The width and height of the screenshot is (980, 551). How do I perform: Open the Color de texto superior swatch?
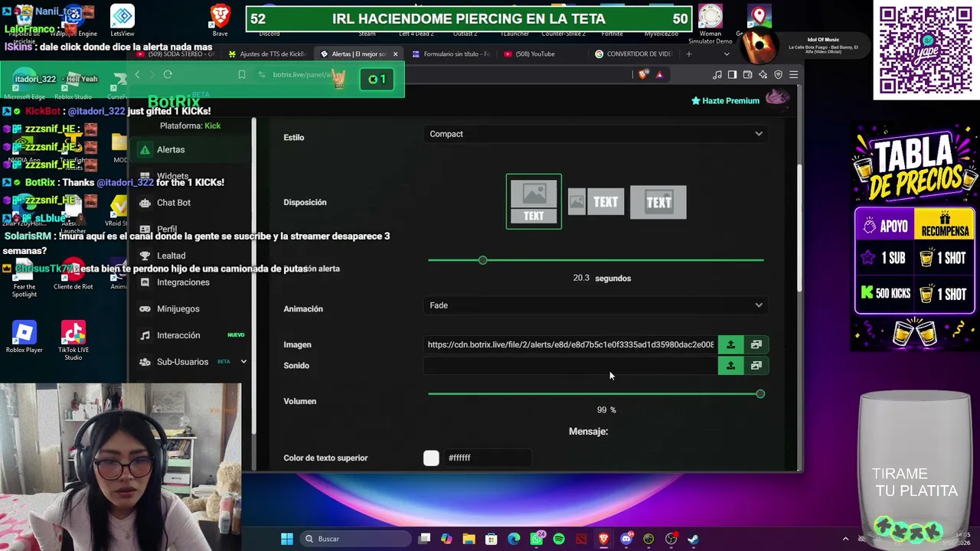tap(431, 458)
